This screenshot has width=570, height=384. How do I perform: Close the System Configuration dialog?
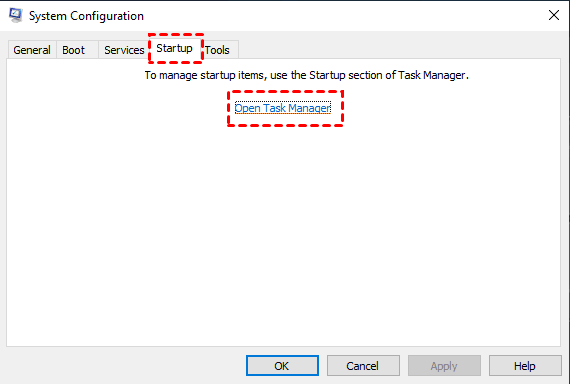554,15
